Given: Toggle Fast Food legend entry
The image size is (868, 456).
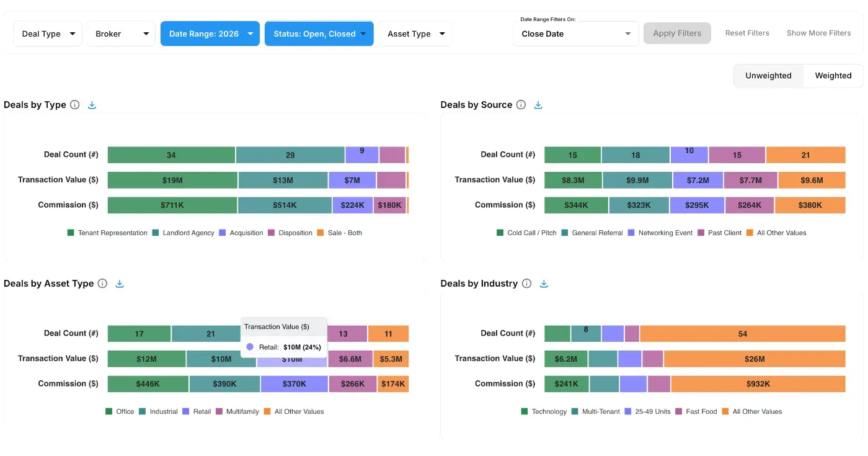Looking at the screenshot, I should tap(696, 412).
